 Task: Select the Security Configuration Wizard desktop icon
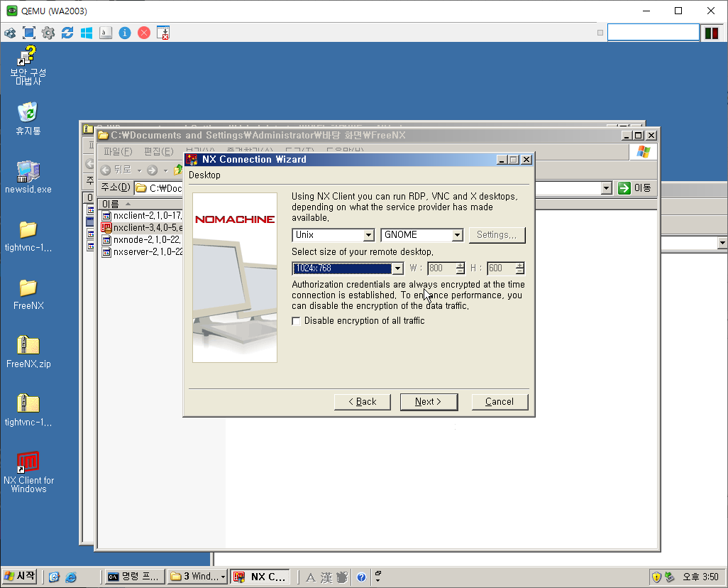tap(28, 65)
